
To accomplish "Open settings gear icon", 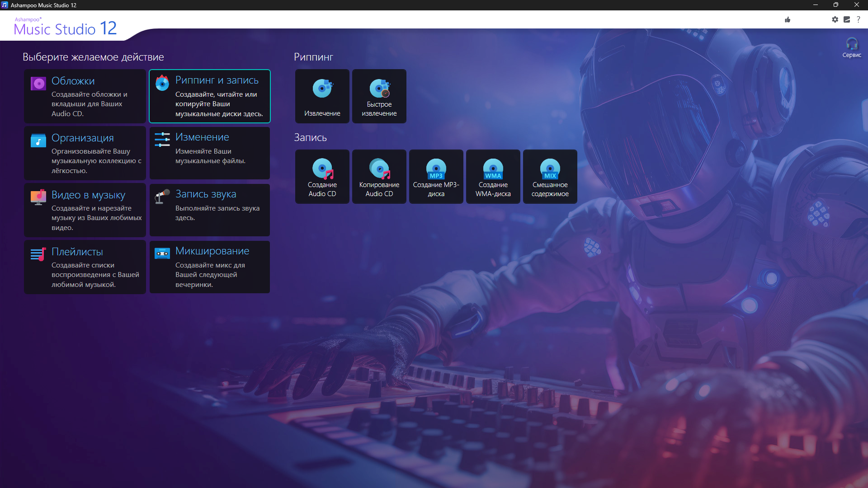I will 835,19.
